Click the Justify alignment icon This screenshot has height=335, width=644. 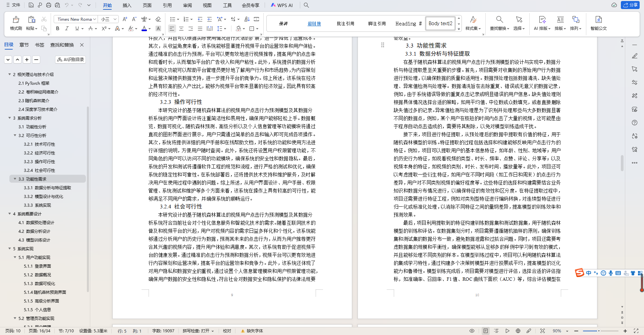point(200,28)
